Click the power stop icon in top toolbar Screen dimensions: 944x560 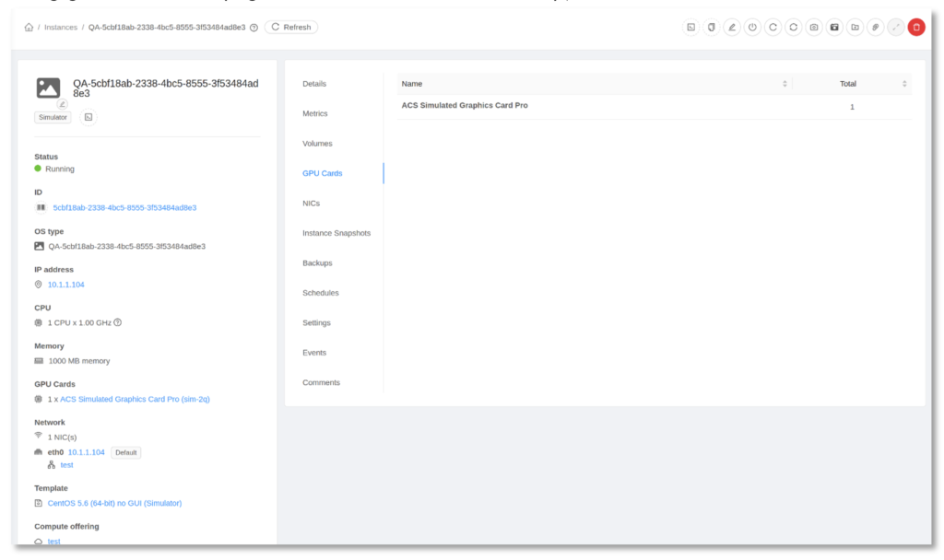pyautogui.click(x=752, y=28)
